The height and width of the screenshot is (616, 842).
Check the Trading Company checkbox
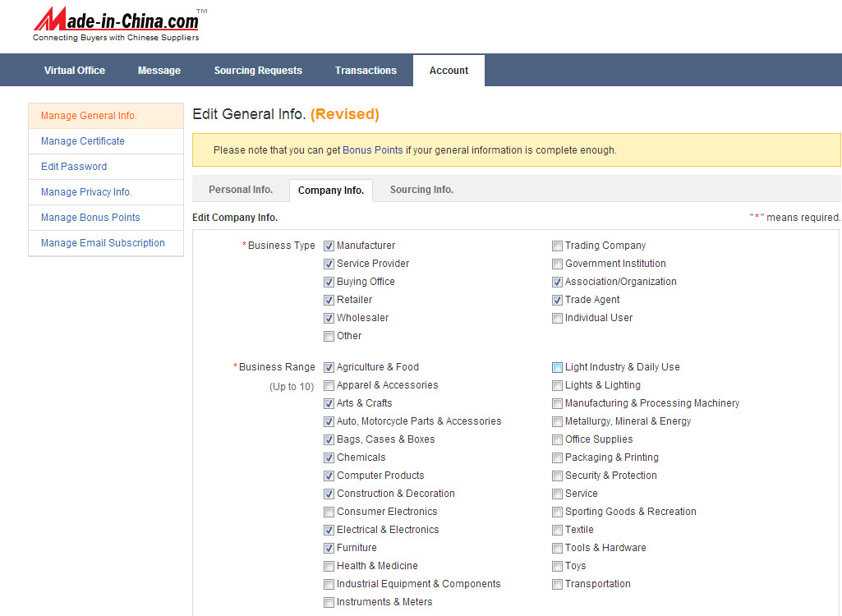(x=558, y=246)
